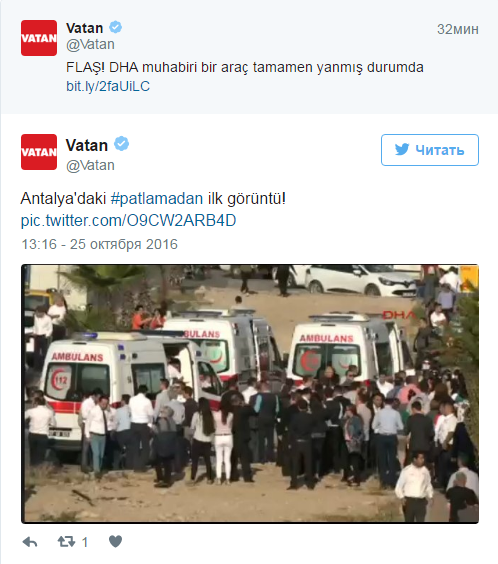
Task: Like the tweet with heart icon
Action: 115,541
